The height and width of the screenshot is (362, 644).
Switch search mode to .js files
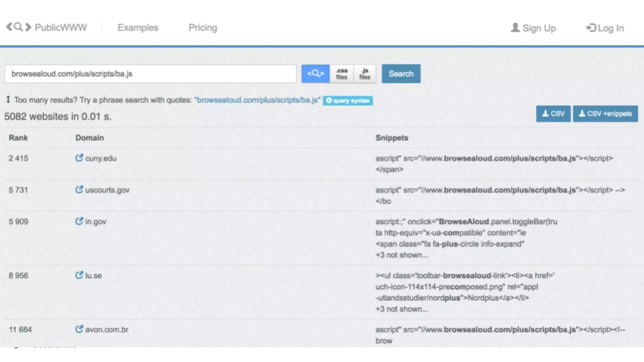pos(364,74)
